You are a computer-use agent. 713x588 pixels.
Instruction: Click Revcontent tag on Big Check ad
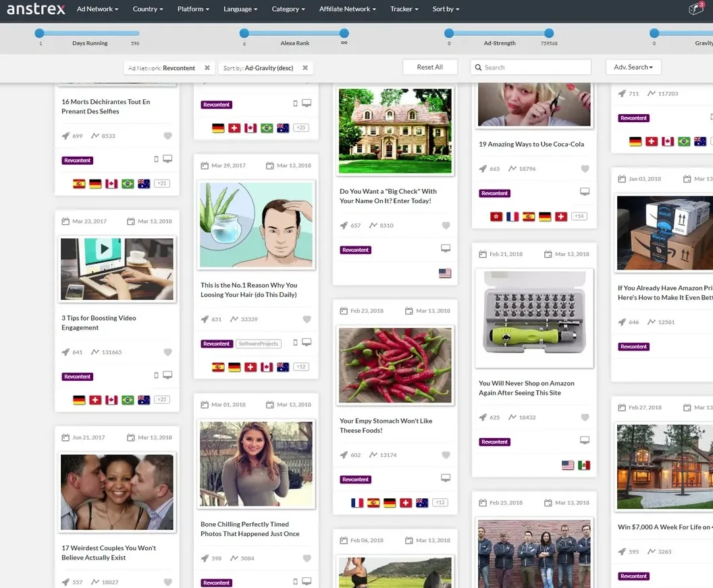[x=356, y=250]
